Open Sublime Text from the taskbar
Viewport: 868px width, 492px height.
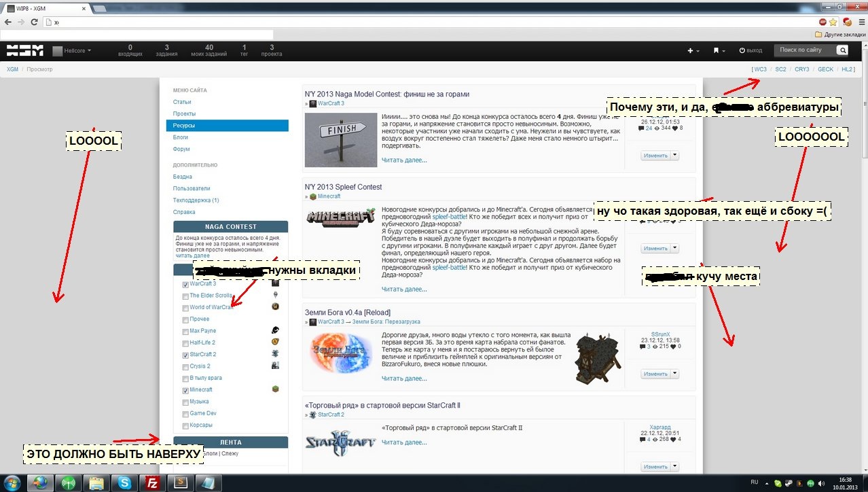pyautogui.click(x=181, y=483)
